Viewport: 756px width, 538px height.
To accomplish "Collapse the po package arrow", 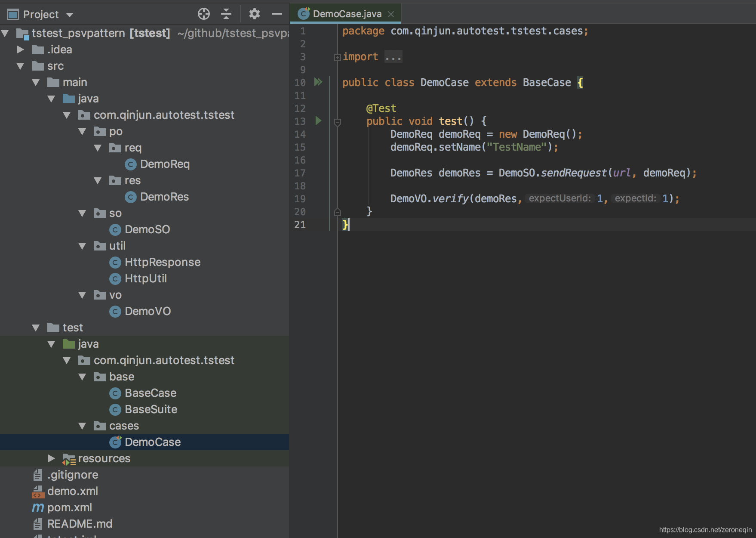I will [x=82, y=131].
